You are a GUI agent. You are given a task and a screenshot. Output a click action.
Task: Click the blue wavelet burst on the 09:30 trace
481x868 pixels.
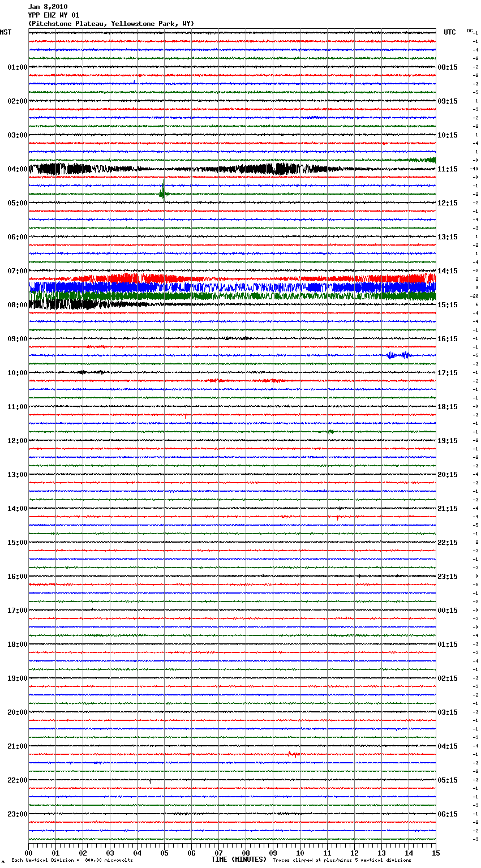(398, 355)
